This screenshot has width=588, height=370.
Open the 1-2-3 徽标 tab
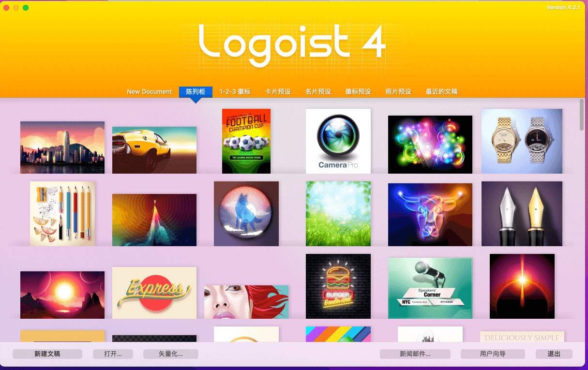(235, 91)
